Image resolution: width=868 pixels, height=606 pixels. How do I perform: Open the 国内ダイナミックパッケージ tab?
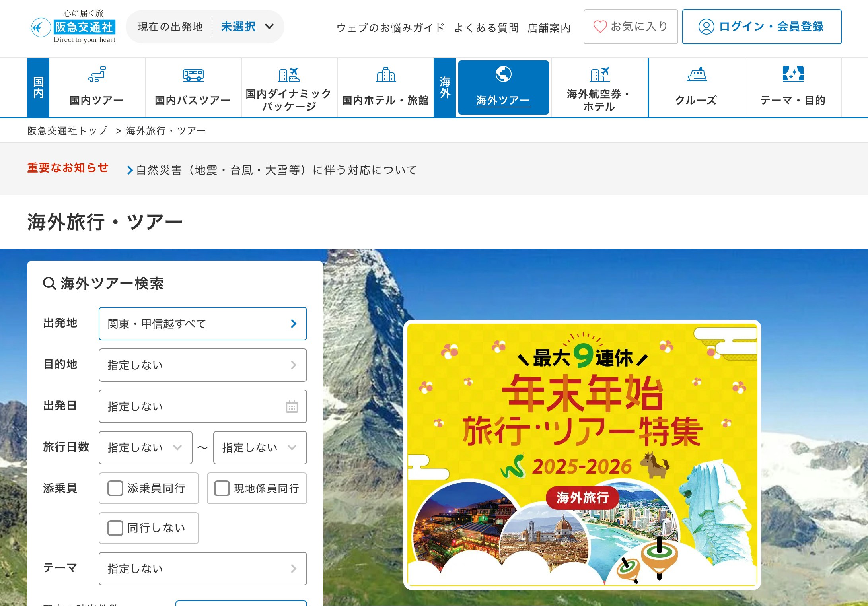pos(289,88)
